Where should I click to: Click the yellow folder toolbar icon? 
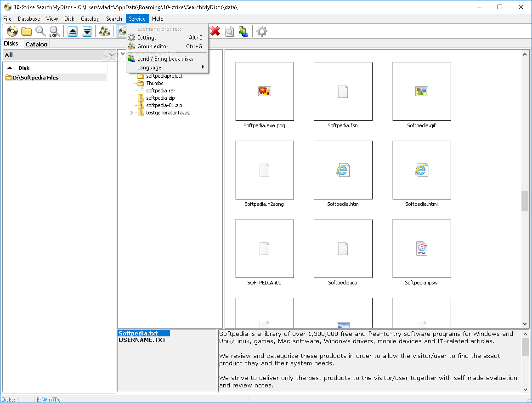click(x=27, y=32)
